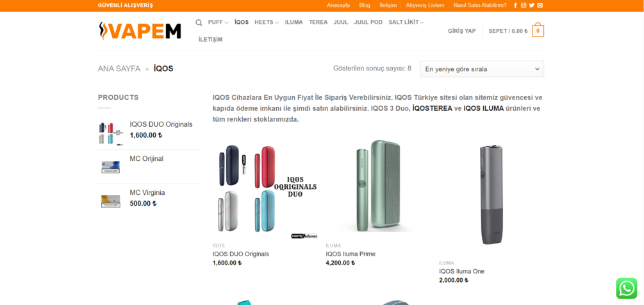Expand the PUFF menu dropdown
The width and height of the screenshot is (644, 305).
[x=218, y=22]
